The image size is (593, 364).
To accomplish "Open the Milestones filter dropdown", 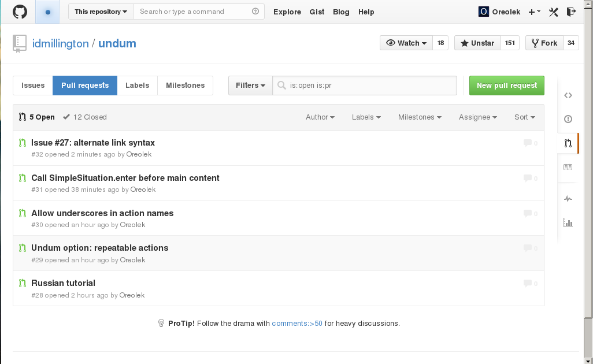I will pos(420,117).
